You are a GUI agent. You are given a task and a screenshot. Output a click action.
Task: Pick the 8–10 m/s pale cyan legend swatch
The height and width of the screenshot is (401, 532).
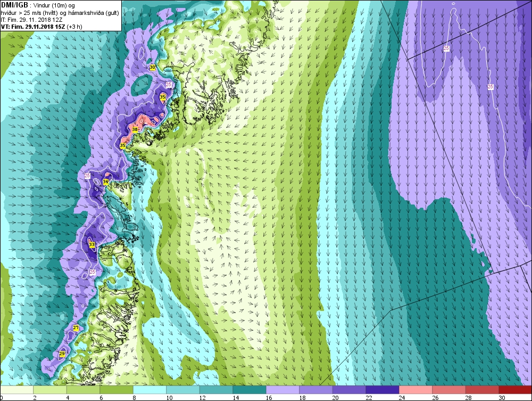coord(149,389)
